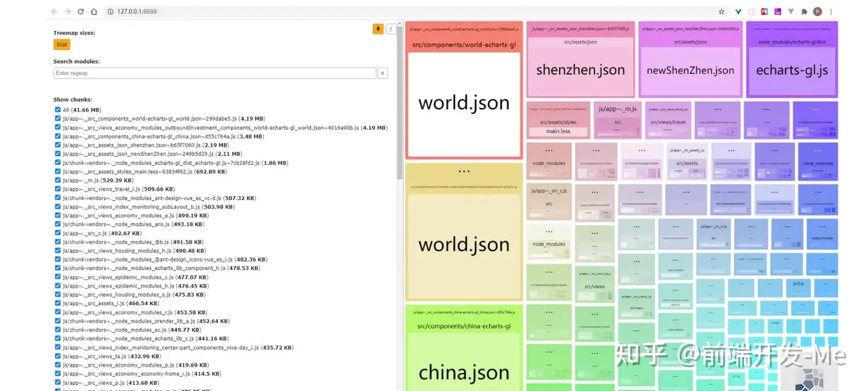Viewport: 868px width, 391px height.
Task: Go forward in browser history
Action: [68, 11]
